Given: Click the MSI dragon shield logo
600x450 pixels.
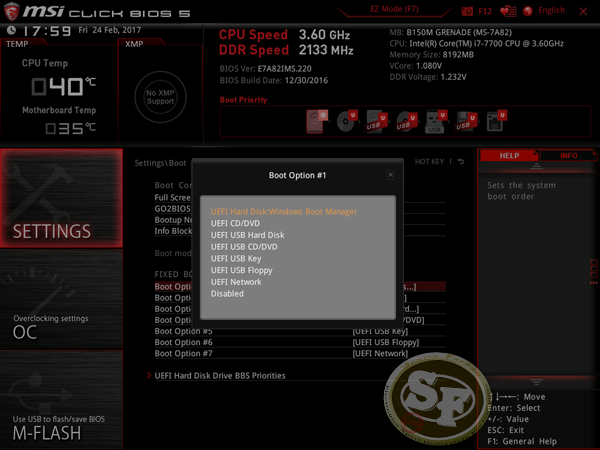Looking at the screenshot, I should pyautogui.click(x=11, y=11).
